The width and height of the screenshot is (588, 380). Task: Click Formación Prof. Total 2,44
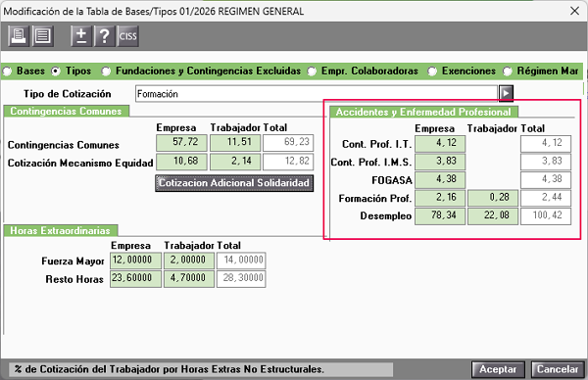click(546, 198)
